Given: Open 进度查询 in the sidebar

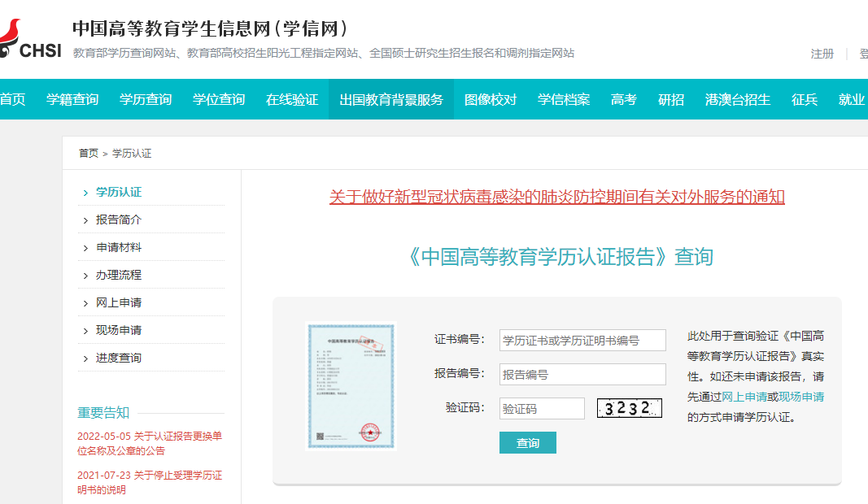Looking at the screenshot, I should coord(119,358).
